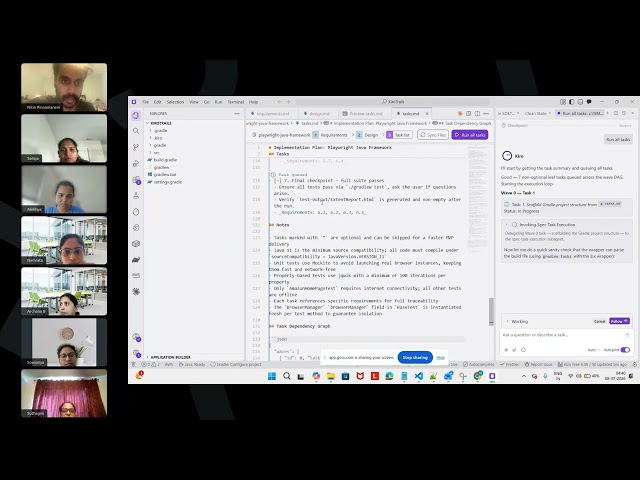Screen dimensions: 640x480
Task: Click the purple Run all tasks button
Action: [470, 135]
